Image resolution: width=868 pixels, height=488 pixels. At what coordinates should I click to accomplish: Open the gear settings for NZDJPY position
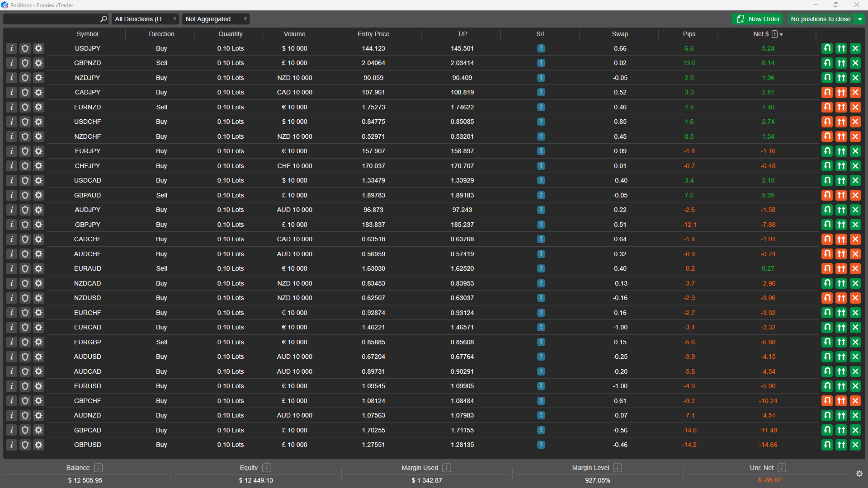click(39, 78)
